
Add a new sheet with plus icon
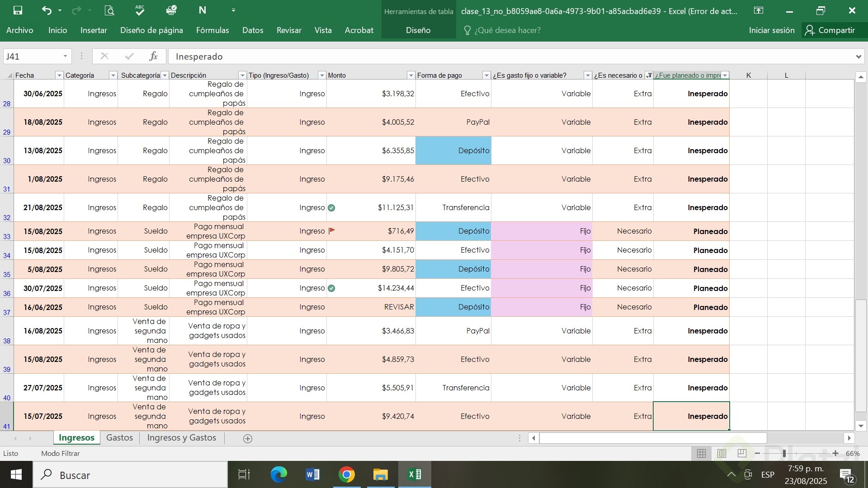coord(248,438)
